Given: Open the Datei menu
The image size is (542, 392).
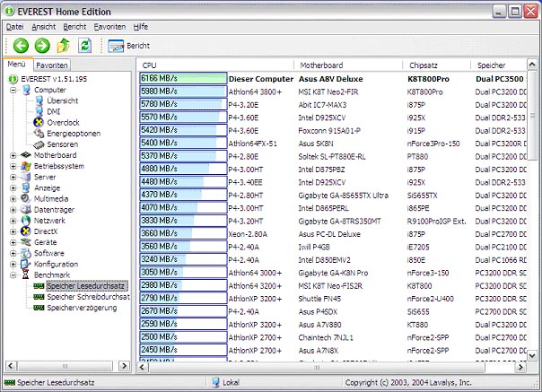Looking at the screenshot, I should pyautogui.click(x=15, y=27).
